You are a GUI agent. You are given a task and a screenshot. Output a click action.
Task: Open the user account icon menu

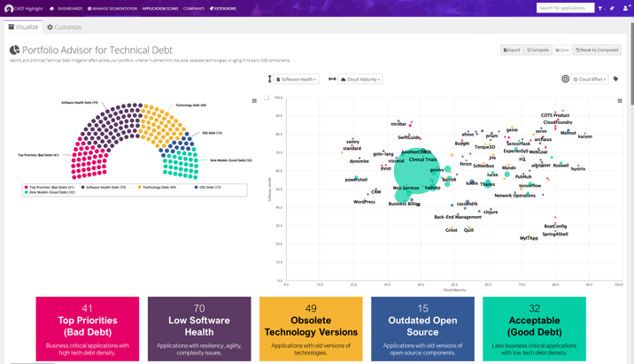[x=625, y=8]
